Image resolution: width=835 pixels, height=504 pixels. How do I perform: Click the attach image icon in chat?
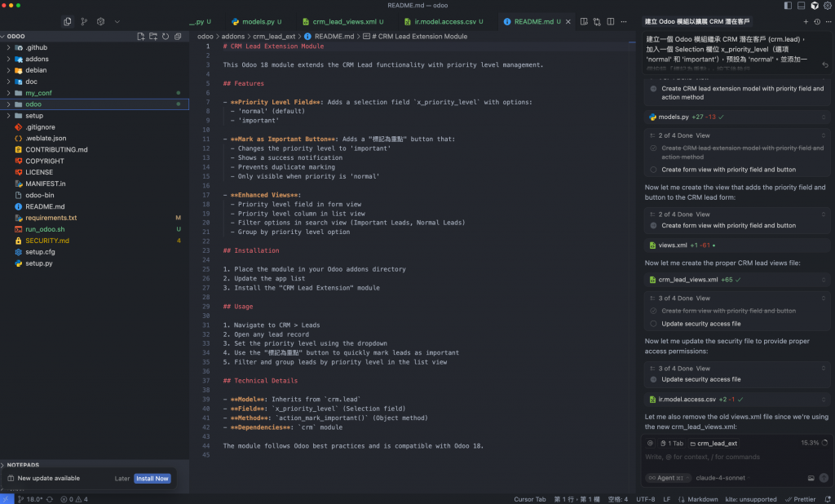(811, 478)
